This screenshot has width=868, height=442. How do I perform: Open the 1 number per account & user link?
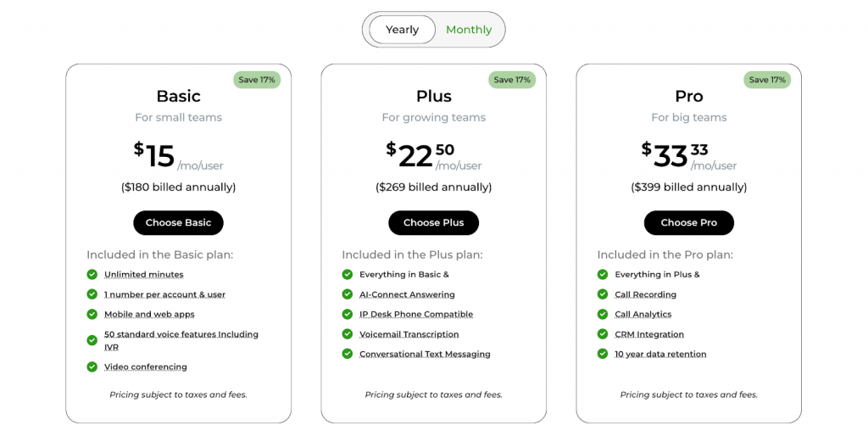point(164,294)
